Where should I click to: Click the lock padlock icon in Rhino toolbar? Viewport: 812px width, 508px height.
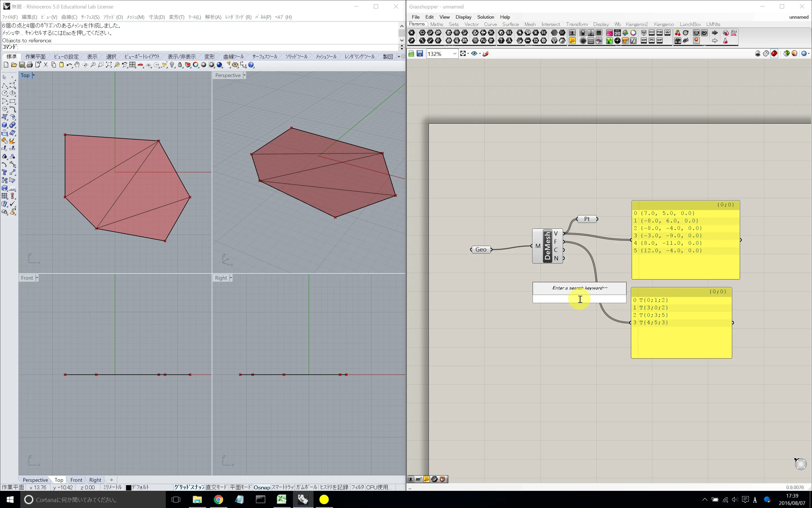[180, 65]
